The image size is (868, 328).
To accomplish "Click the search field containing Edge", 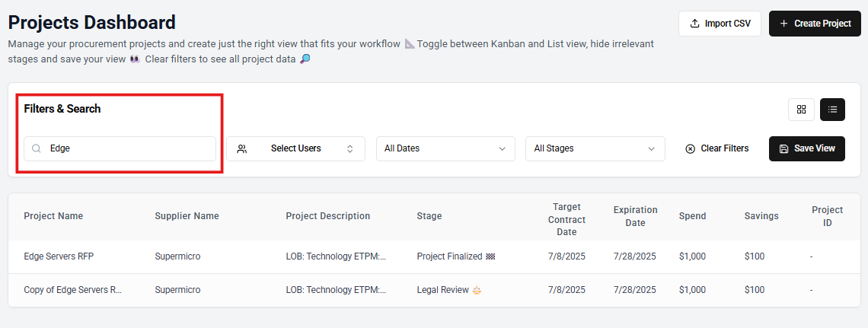I will tap(129, 149).
